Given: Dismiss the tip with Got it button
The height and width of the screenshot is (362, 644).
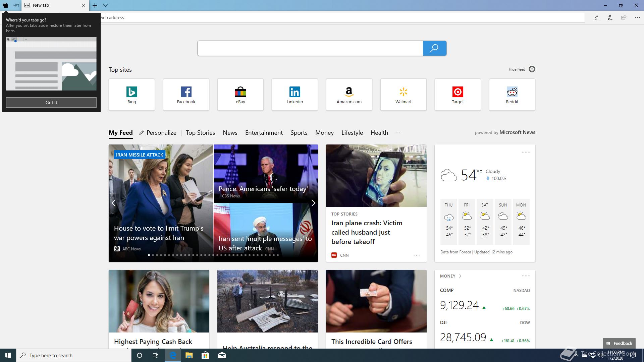Looking at the screenshot, I should (51, 103).
